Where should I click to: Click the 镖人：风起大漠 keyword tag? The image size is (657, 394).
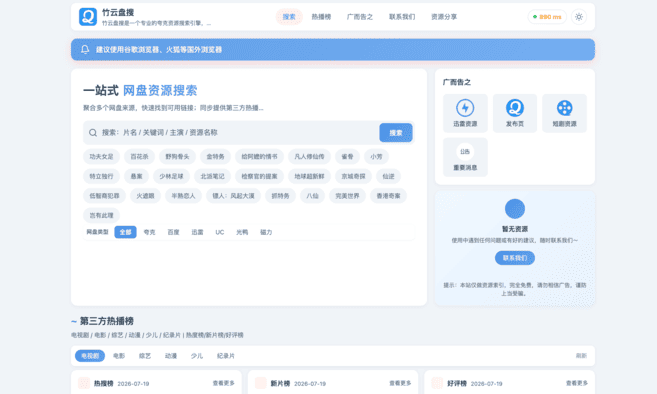(233, 196)
